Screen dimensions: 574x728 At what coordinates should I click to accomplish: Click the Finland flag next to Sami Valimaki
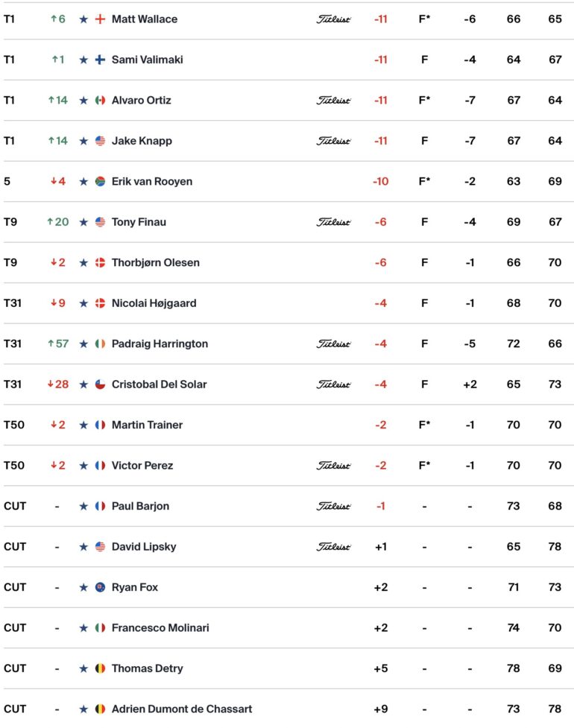tap(100, 60)
